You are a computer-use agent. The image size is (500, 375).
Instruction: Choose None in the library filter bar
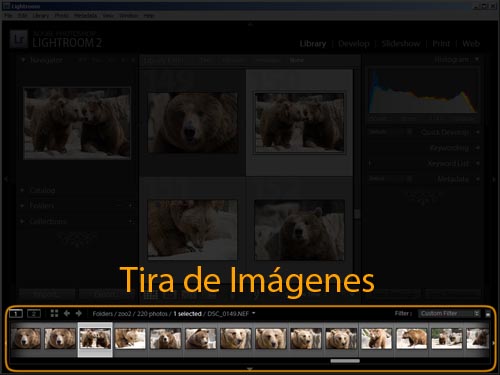tap(296, 60)
